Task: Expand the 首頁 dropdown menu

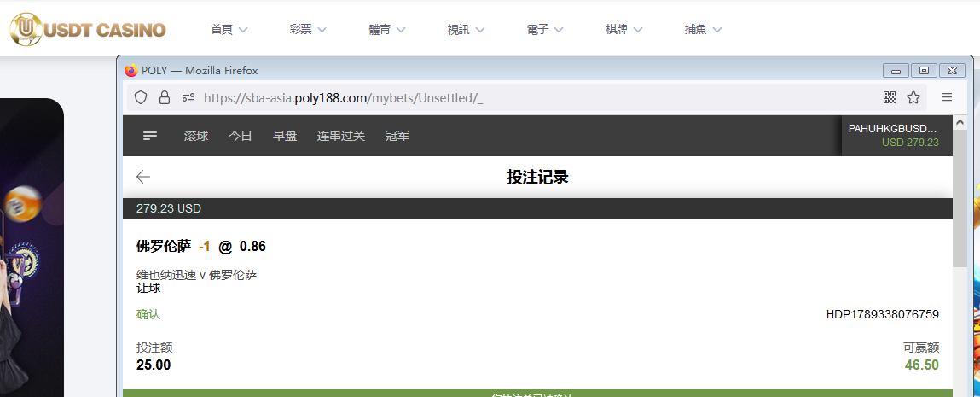Action: pyautogui.click(x=229, y=29)
